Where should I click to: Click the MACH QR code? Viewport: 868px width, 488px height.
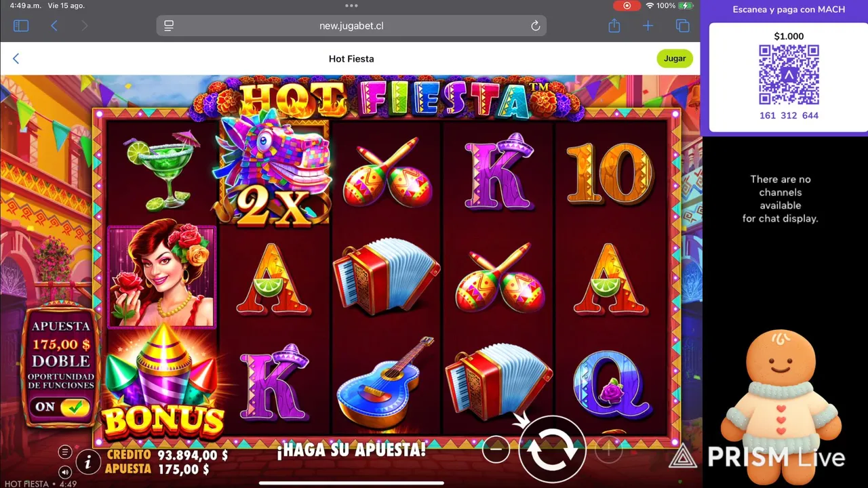coord(789,75)
